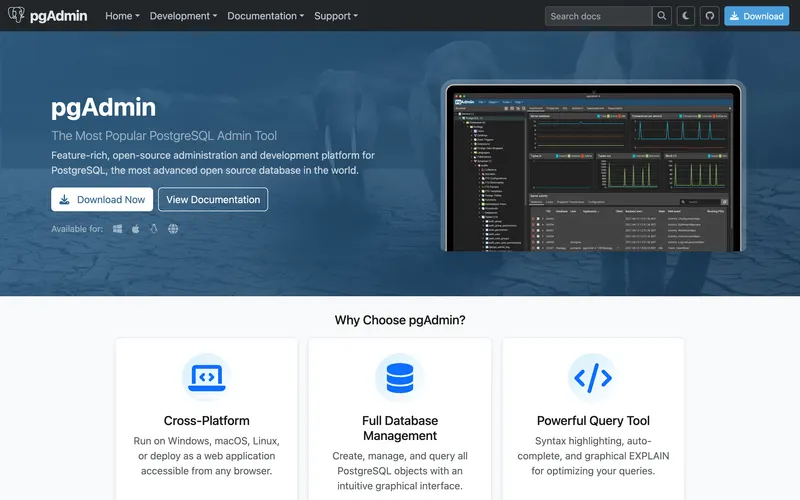Screen dimensions: 800x500
Task: Click the Full Database Management database icon
Action: click(400, 378)
